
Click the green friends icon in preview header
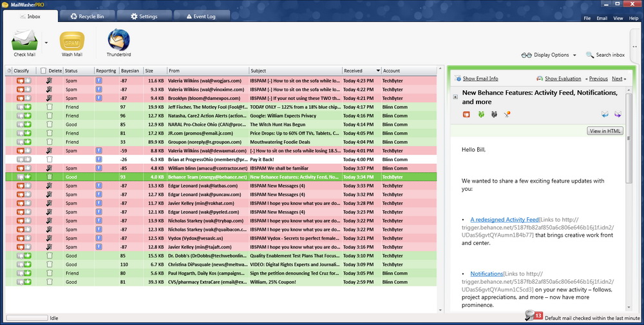click(481, 114)
